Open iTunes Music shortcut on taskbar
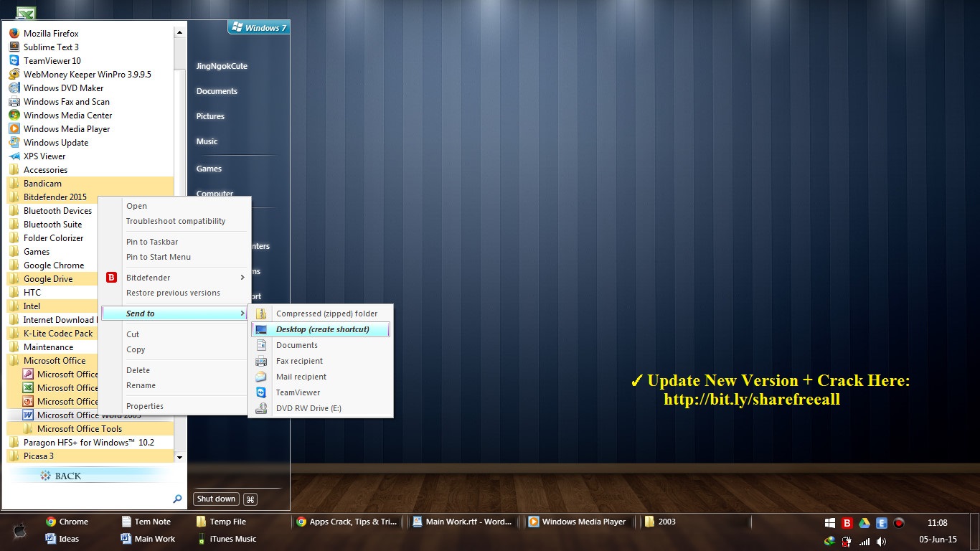This screenshot has width=980, height=551. pyautogui.click(x=227, y=539)
